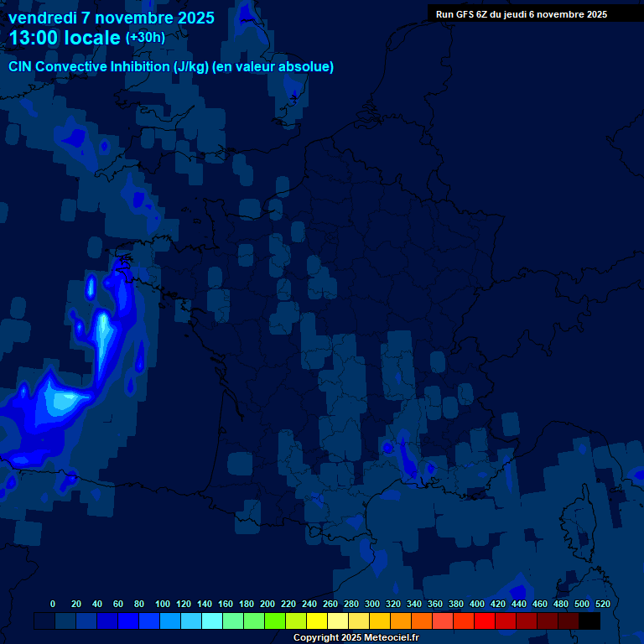Screen dimensions: 644x644
Task: Click the dark maroon 480 legend swatch
Action: coord(569,621)
